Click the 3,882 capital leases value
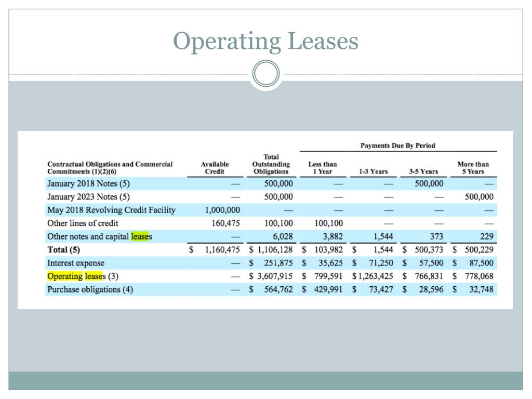532x399 pixels. point(332,236)
